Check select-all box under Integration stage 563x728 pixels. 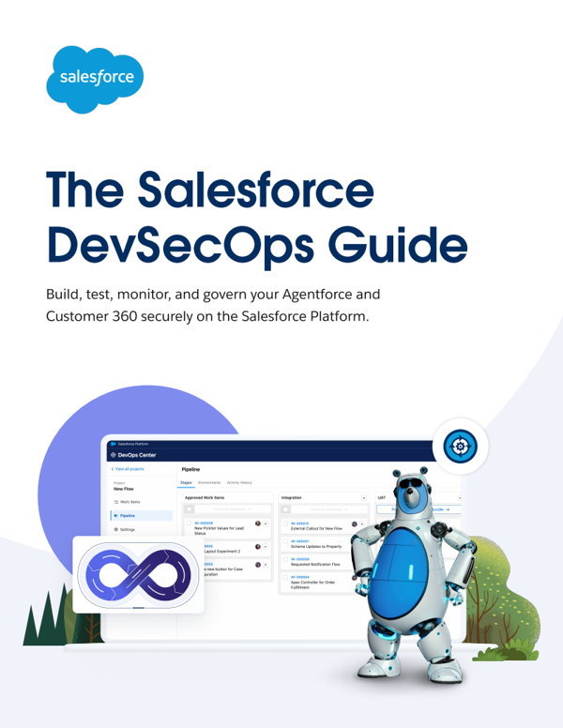pos(285,509)
